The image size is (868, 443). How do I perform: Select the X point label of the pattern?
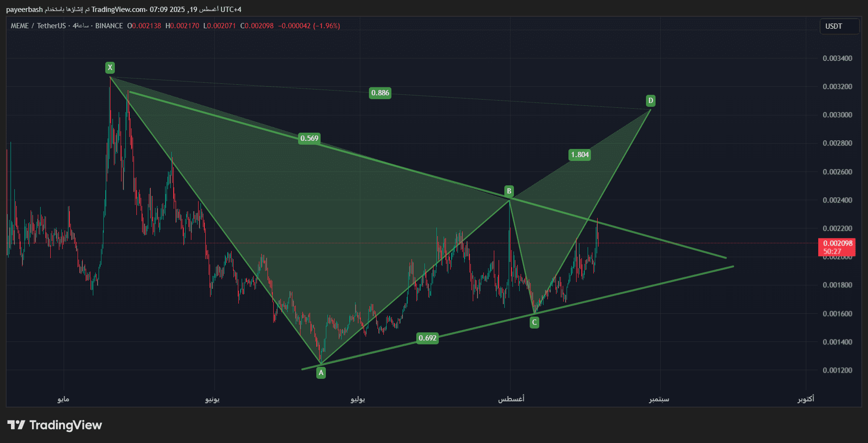point(110,68)
